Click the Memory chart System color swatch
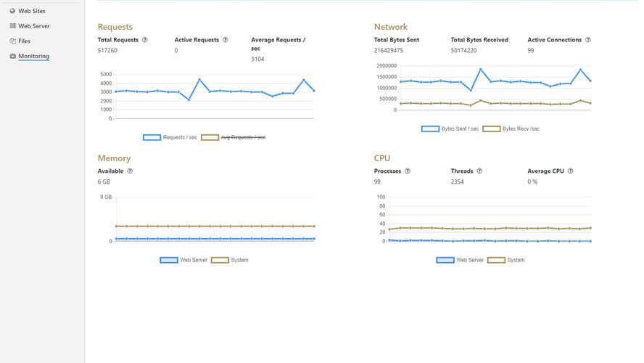This screenshot has height=363, width=644. tap(220, 260)
